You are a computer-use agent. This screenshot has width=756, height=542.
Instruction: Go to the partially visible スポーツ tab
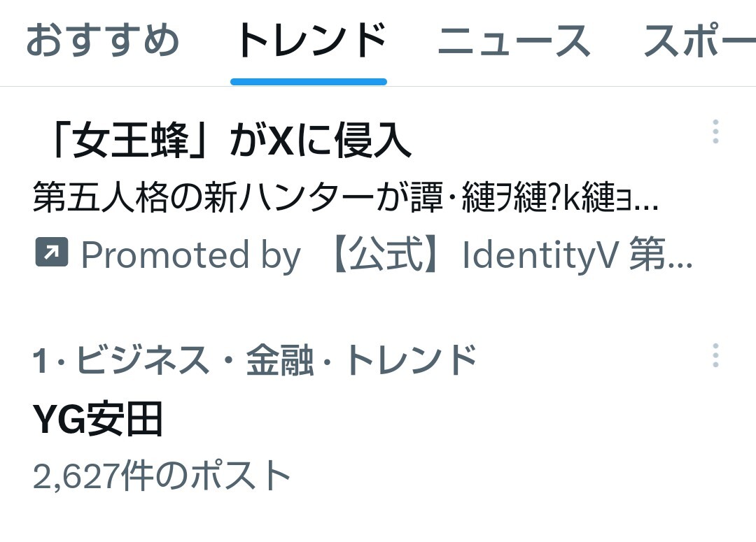pos(699,40)
